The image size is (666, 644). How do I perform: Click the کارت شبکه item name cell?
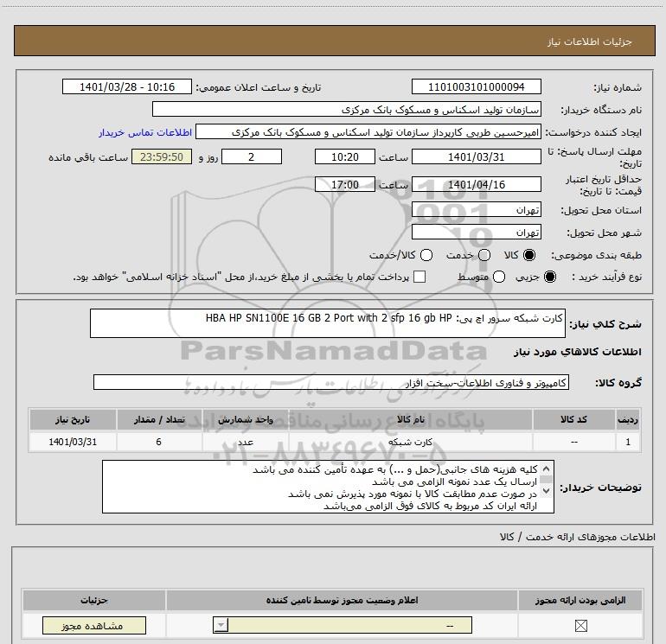tap(410, 442)
